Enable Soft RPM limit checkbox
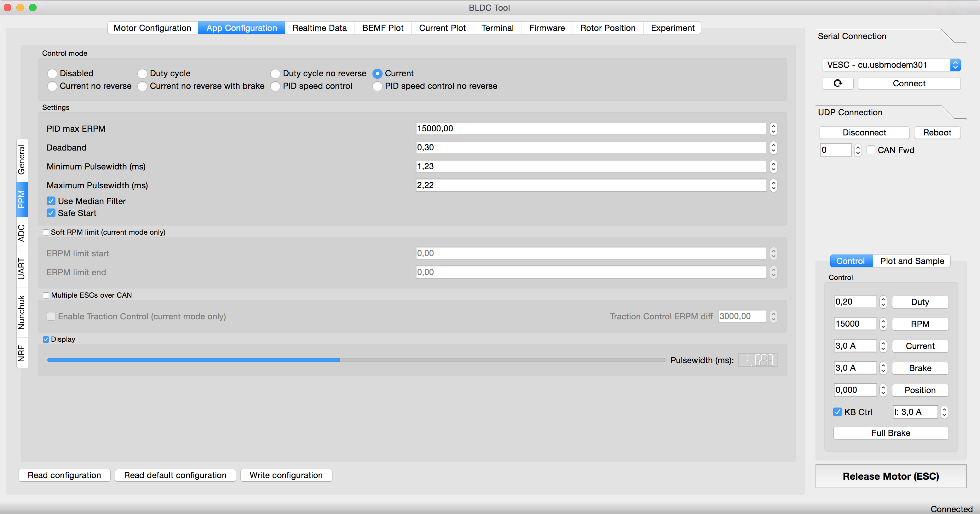Screen dimensions: 980x514 [x=46, y=232]
